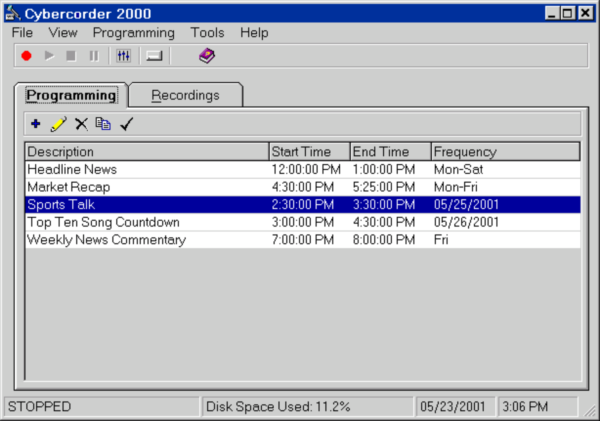
Task: Click the compact view toolbar icon
Action: coord(154,56)
